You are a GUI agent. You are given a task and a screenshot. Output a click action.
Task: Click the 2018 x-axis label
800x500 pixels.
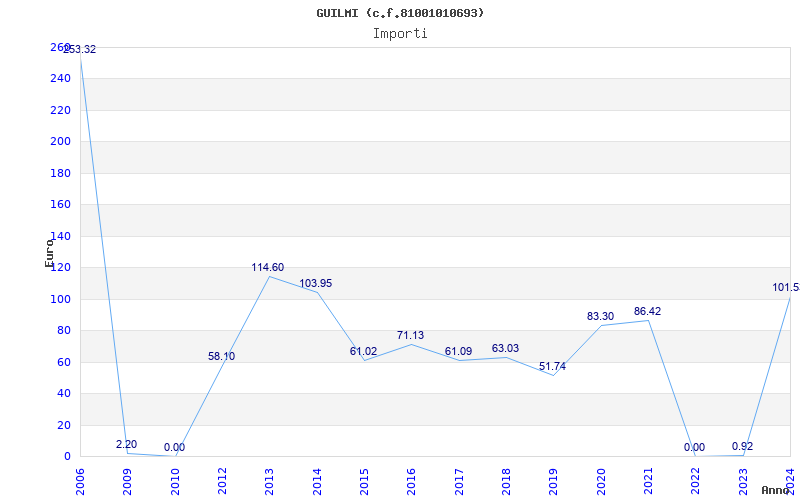(506, 481)
